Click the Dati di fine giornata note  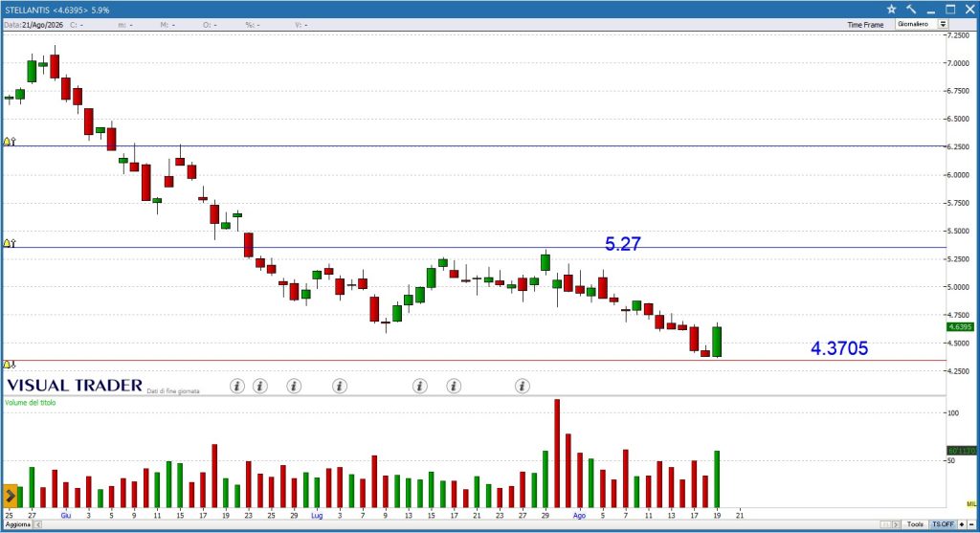pos(173,391)
